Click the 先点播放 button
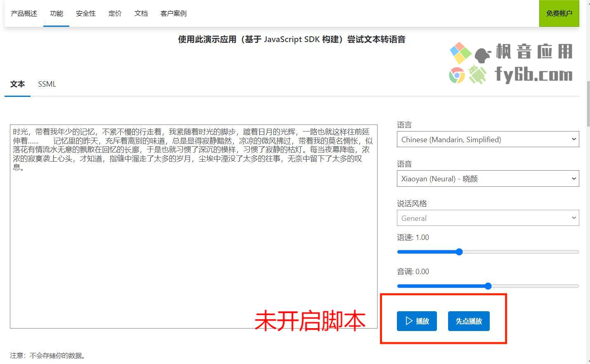The height and width of the screenshot is (364, 590). 469,321
